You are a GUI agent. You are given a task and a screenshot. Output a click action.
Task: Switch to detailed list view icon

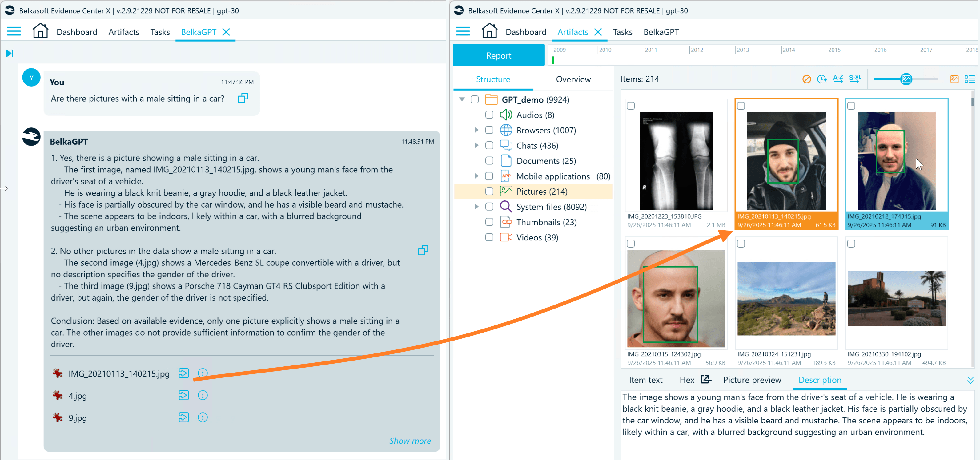click(x=971, y=79)
